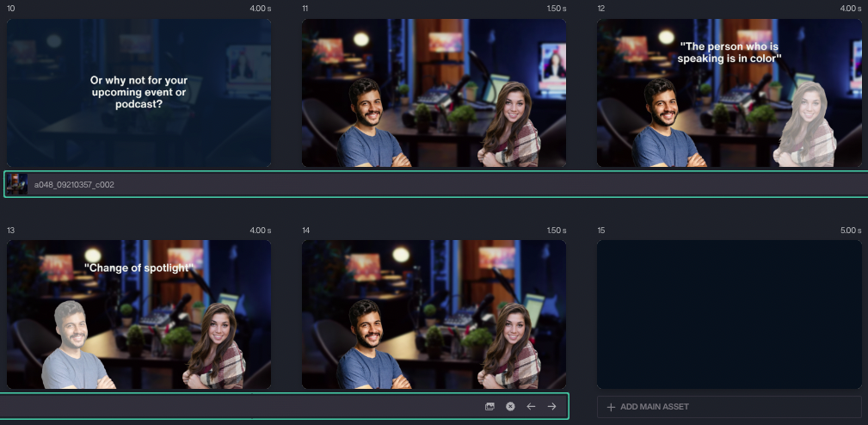Click scene 15 duration of 5.00 s
The width and height of the screenshot is (868, 425).
(x=850, y=231)
